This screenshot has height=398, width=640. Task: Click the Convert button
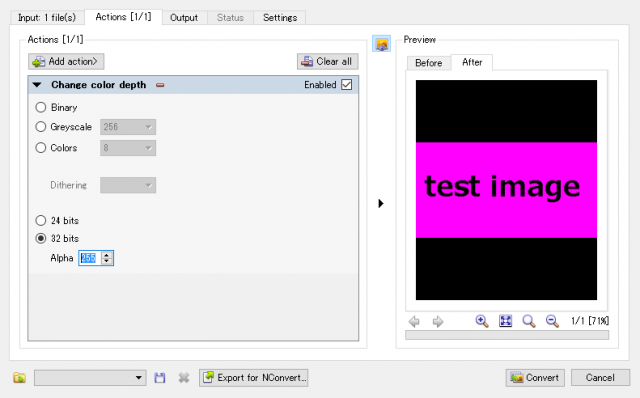click(535, 378)
